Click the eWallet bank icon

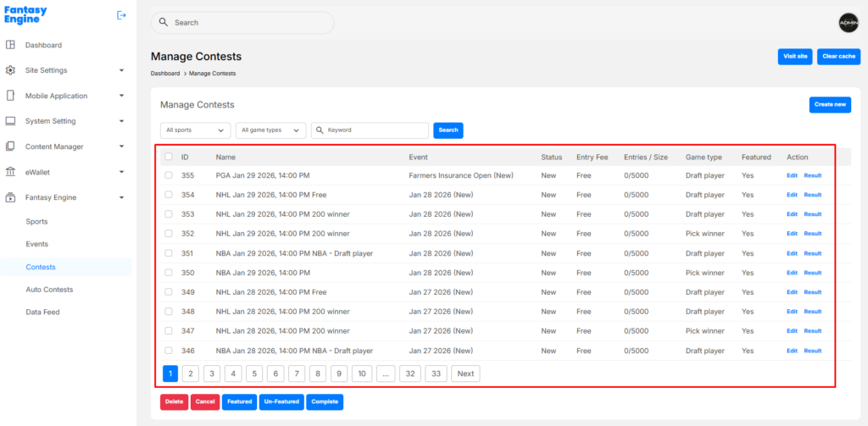coord(10,172)
